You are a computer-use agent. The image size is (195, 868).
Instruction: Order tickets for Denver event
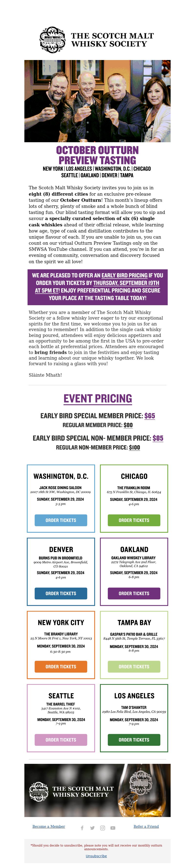61,593
